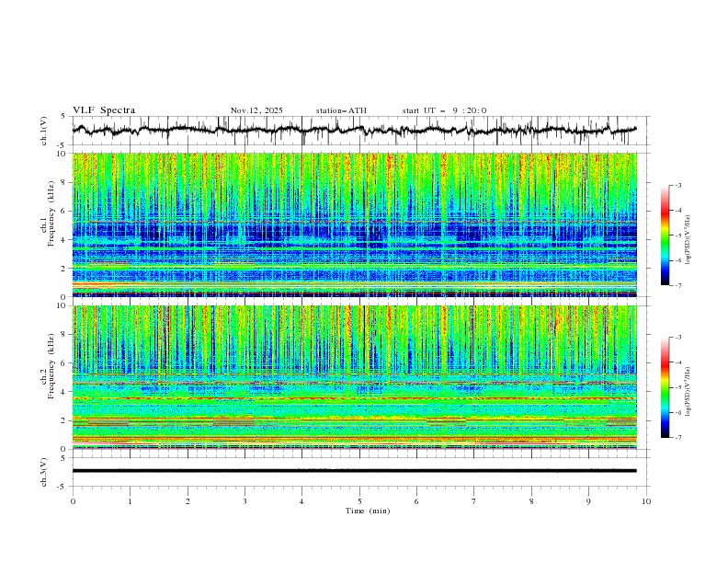Click the "VLF Spectra" plot title
Image resolution: width=728 pixels, height=563 pixels.
point(104,110)
